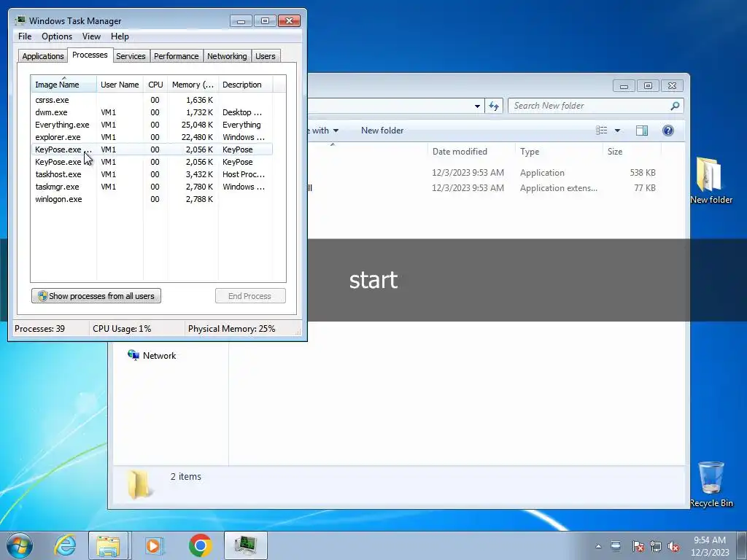Select winlogon.exe process row
747x560 pixels.
152,199
